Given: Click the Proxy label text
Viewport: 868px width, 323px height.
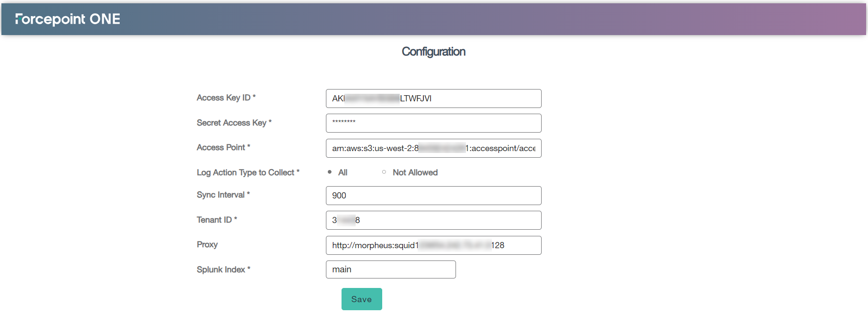Looking at the screenshot, I should [207, 244].
